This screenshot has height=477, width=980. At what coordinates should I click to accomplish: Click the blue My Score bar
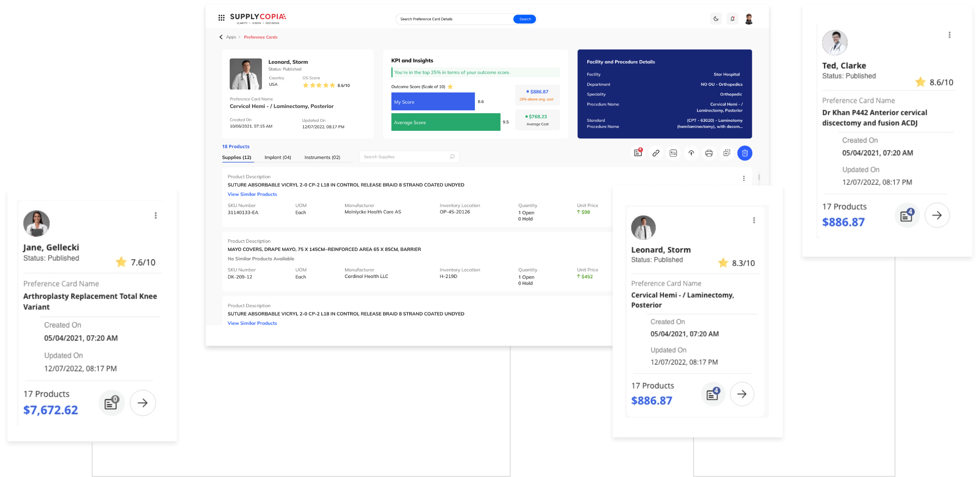coord(433,102)
